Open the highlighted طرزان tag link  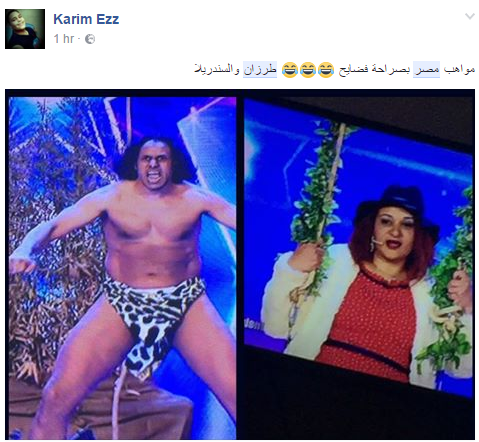click(x=260, y=70)
